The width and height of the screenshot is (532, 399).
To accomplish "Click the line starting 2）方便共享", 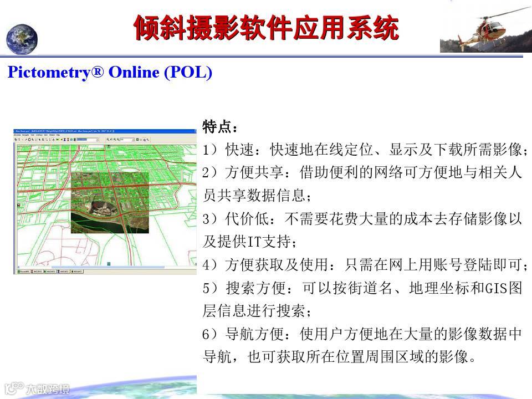I will pos(362,172).
